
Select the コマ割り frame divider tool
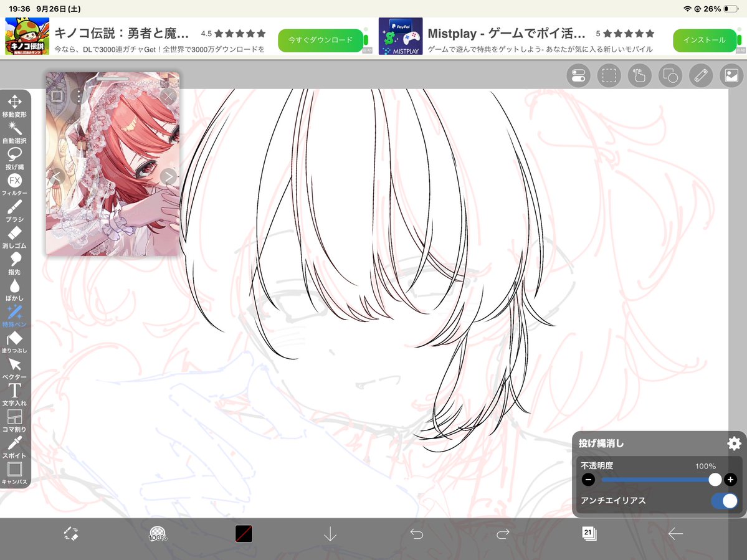(14, 421)
